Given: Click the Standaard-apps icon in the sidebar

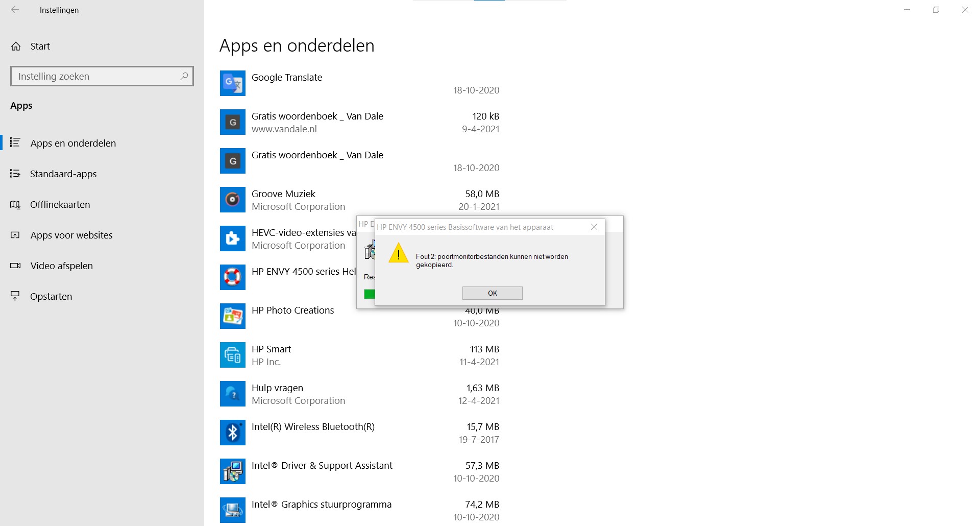Looking at the screenshot, I should click(x=15, y=174).
